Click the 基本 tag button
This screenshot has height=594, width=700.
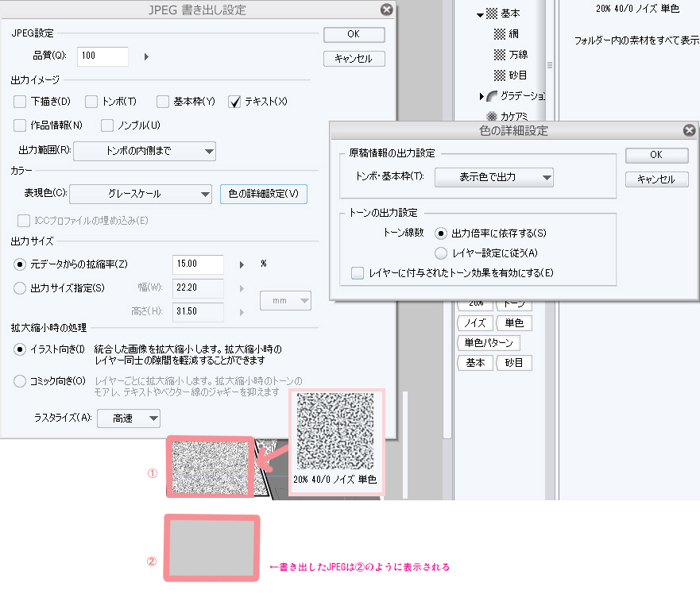coord(475,363)
